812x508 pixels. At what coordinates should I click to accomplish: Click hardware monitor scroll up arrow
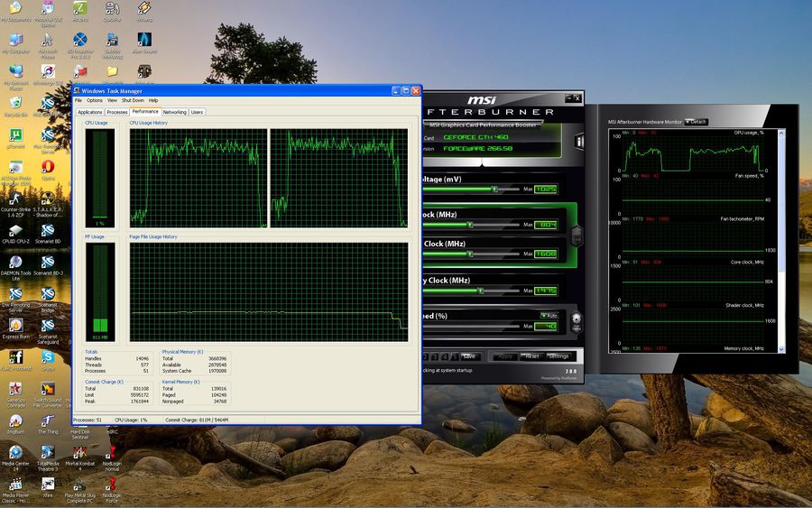click(781, 134)
